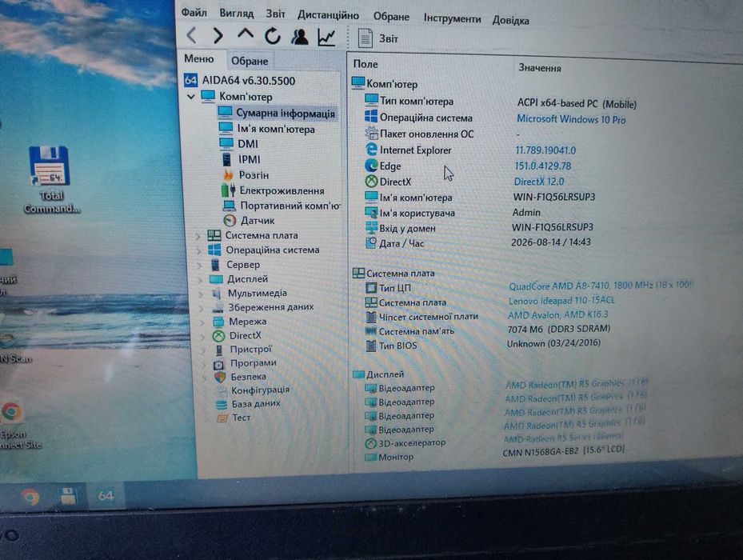Expand the Операційна система tree node
Screen dimensions: 743x560
click(x=198, y=250)
